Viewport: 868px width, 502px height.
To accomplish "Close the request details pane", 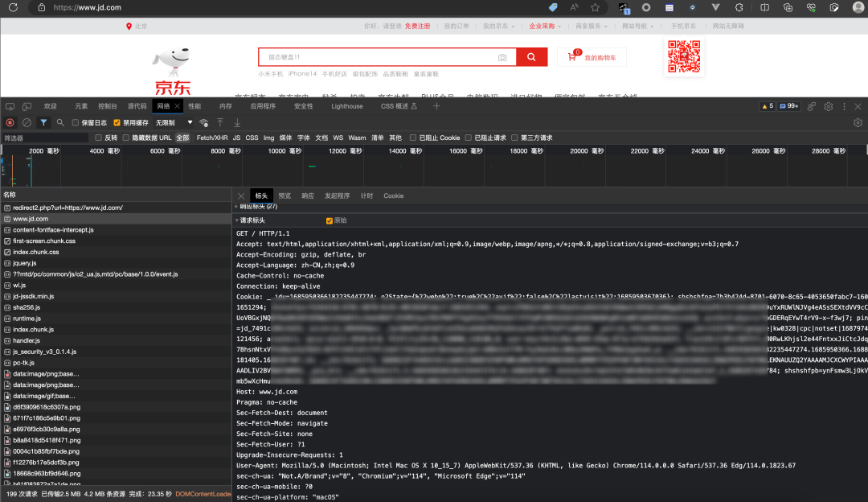I will [x=241, y=195].
